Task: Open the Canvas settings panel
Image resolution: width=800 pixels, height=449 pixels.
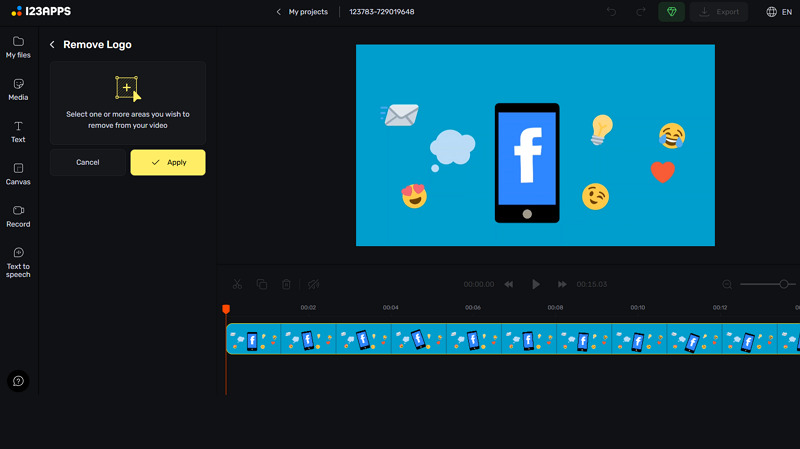Action: [18, 174]
